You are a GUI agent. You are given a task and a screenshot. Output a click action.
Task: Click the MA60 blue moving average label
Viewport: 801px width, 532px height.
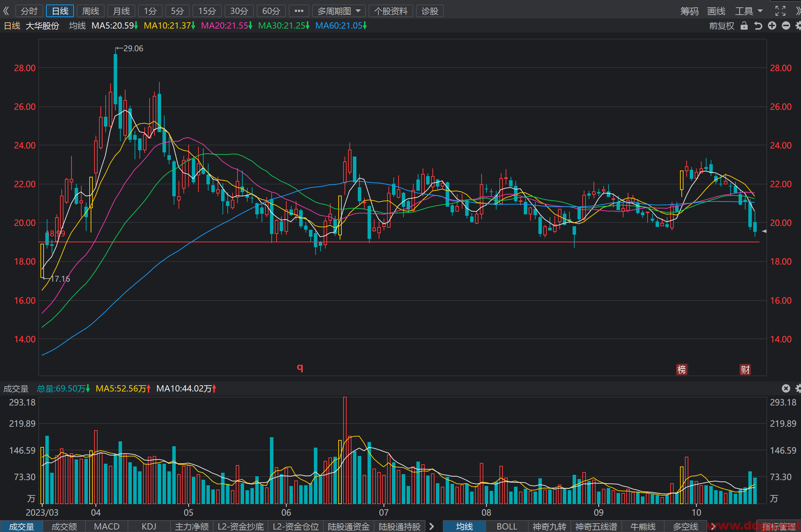tap(341, 26)
